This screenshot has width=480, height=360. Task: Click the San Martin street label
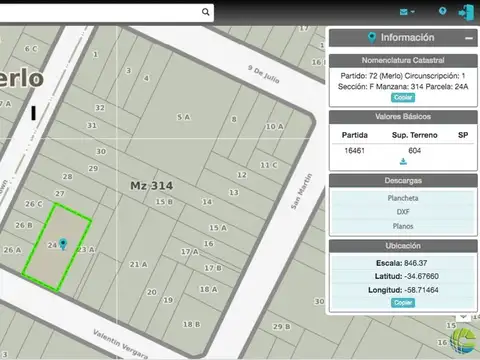pyautogui.click(x=301, y=191)
